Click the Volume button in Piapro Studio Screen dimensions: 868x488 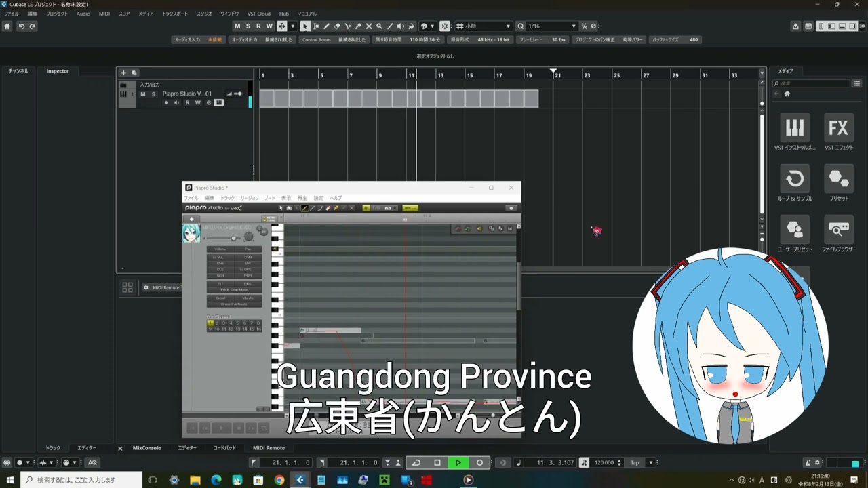pyautogui.click(x=220, y=249)
